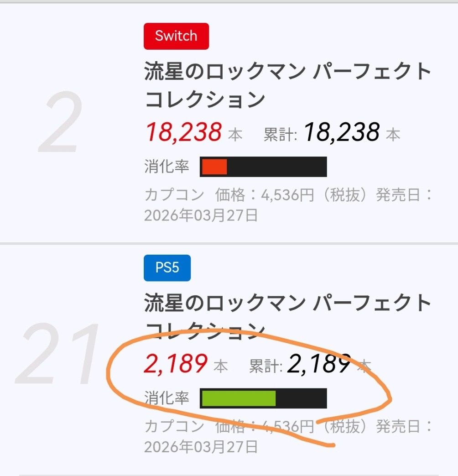Click the large rank number 2
Screen dimensions: 458x476
[x=62, y=124]
